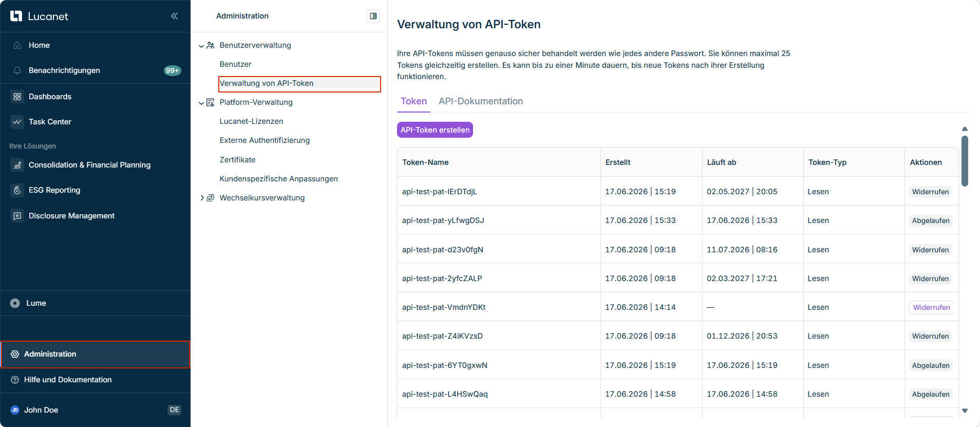Open Externe Authentifizierung

click(x=265, y=140)
